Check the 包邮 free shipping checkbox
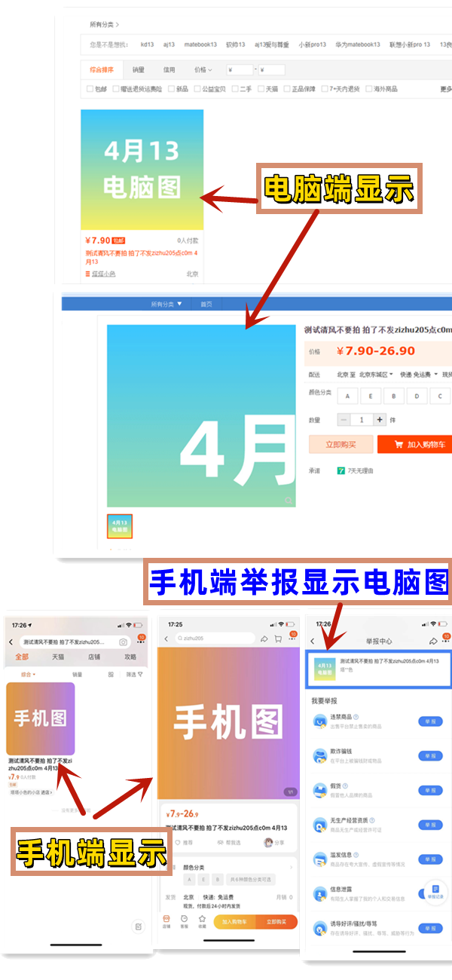Image resolution: width=452 pixels, height=980 pixels. tap(90, 89)
